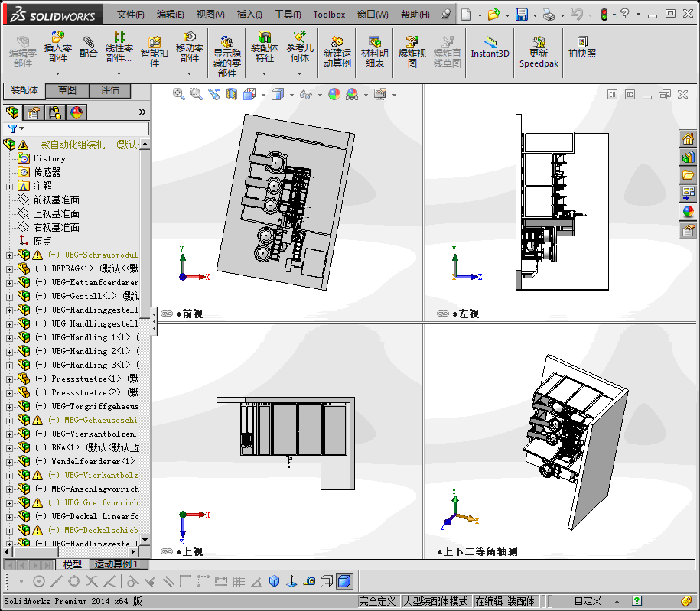This screenshot has height=611, width=700.
Task: Open File Explorer folder icon in task pane
Action: click(x=688, y=175)
